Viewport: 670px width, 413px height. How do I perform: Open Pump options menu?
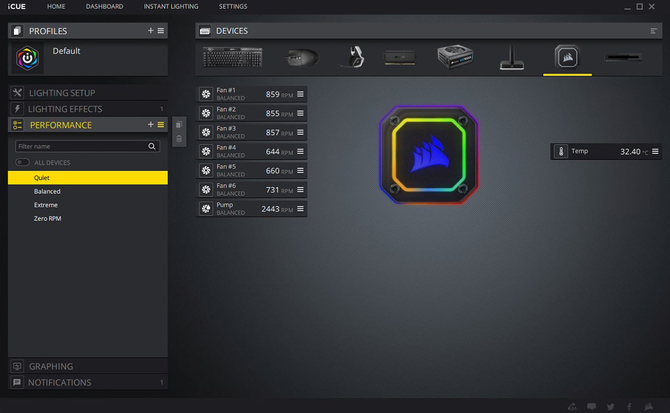click(x=300, y=208)
